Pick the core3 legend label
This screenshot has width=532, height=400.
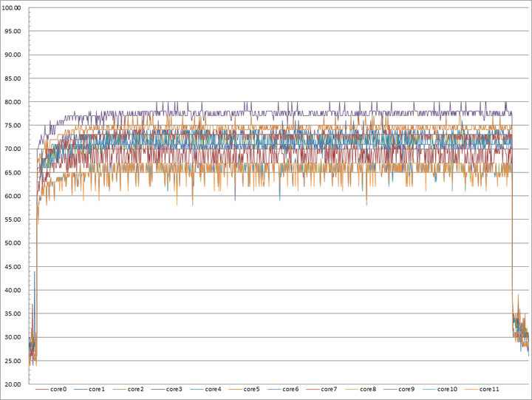point(174,389)
